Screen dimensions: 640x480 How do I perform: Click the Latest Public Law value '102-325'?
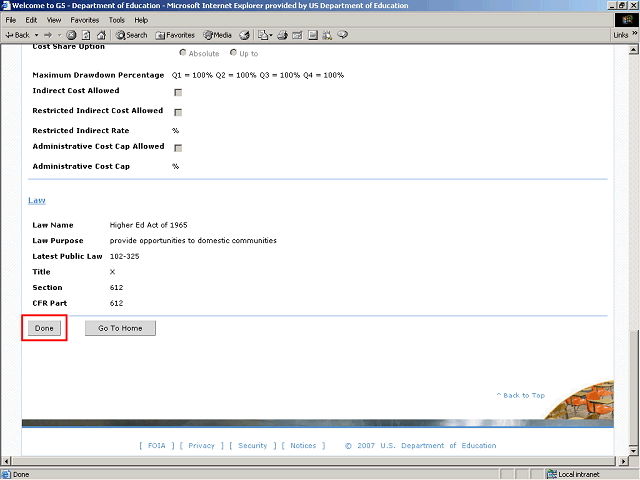click(x=124, y=256)
